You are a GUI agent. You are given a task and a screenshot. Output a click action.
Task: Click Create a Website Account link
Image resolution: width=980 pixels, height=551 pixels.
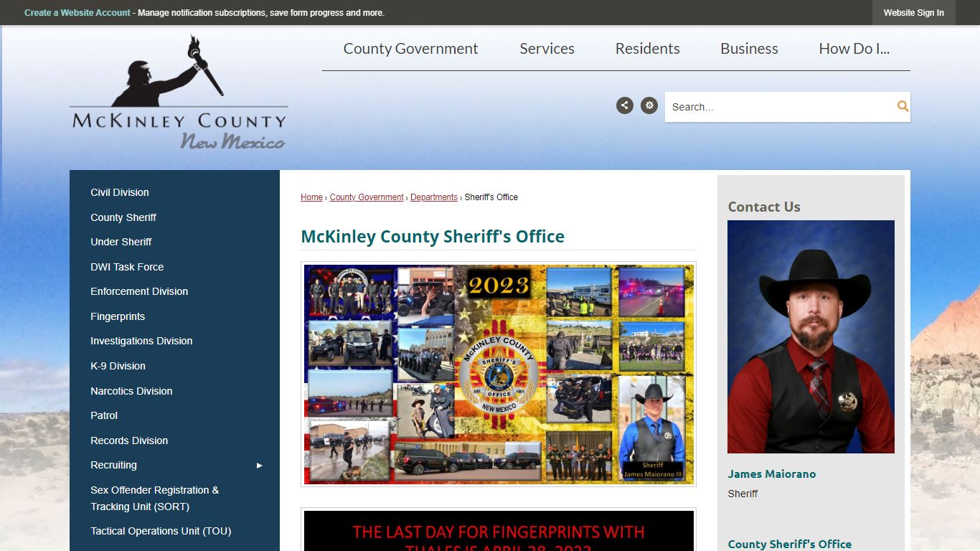tap(77, 13)
